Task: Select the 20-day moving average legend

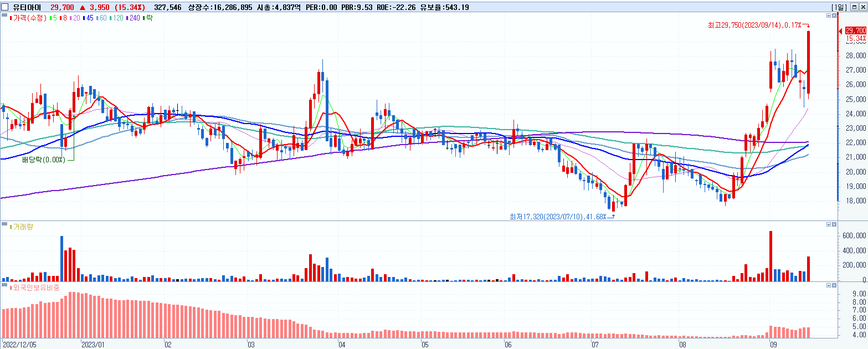Action: tap(75, 18)
